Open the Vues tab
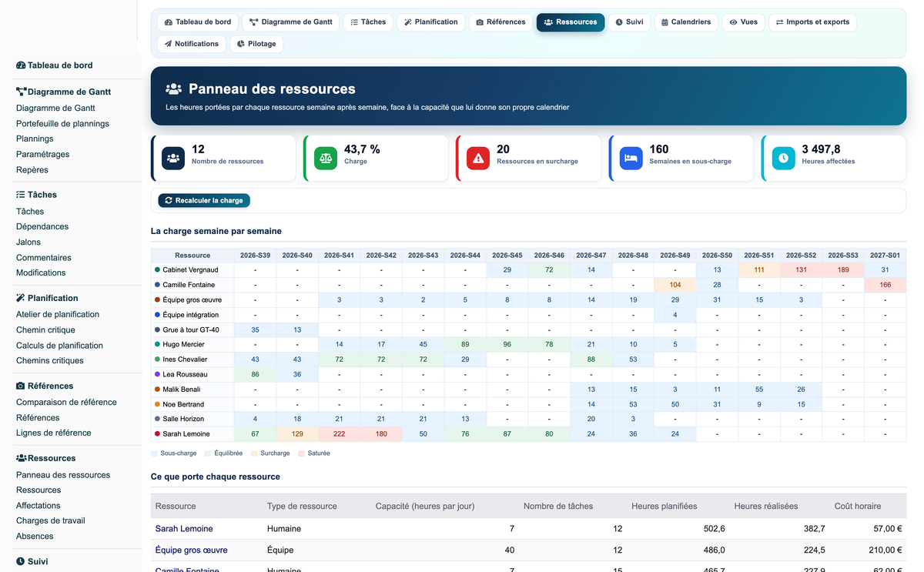Image resolution: width=924 pixels, height=572 pixels. tap(744, 22)
